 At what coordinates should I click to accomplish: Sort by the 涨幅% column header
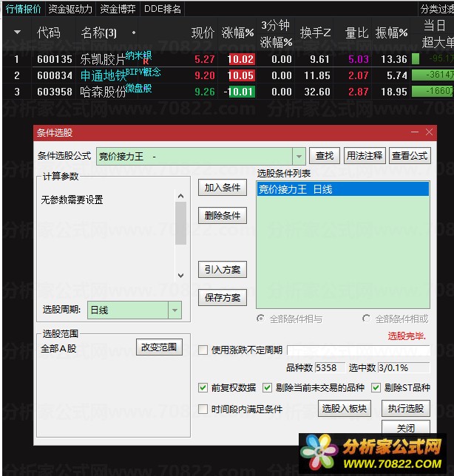[x=237, y=33]
